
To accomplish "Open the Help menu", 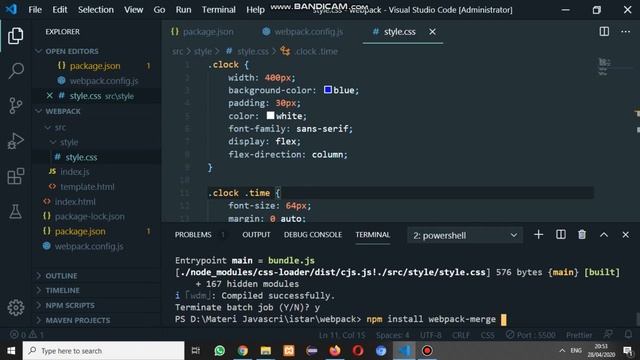I will (255, 9).
